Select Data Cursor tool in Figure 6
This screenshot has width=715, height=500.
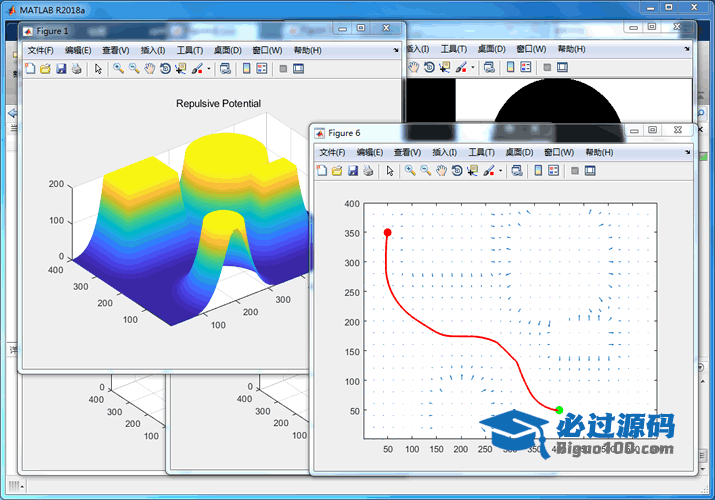pos(473,171)
